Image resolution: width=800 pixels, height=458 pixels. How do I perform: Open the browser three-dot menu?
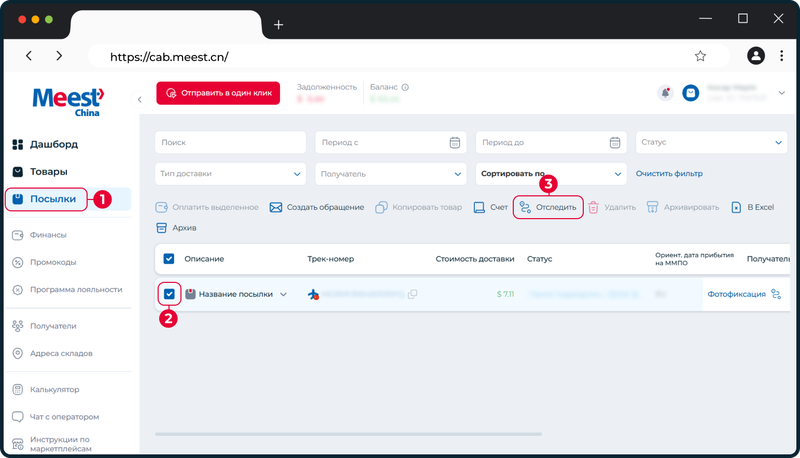(781, 56)
